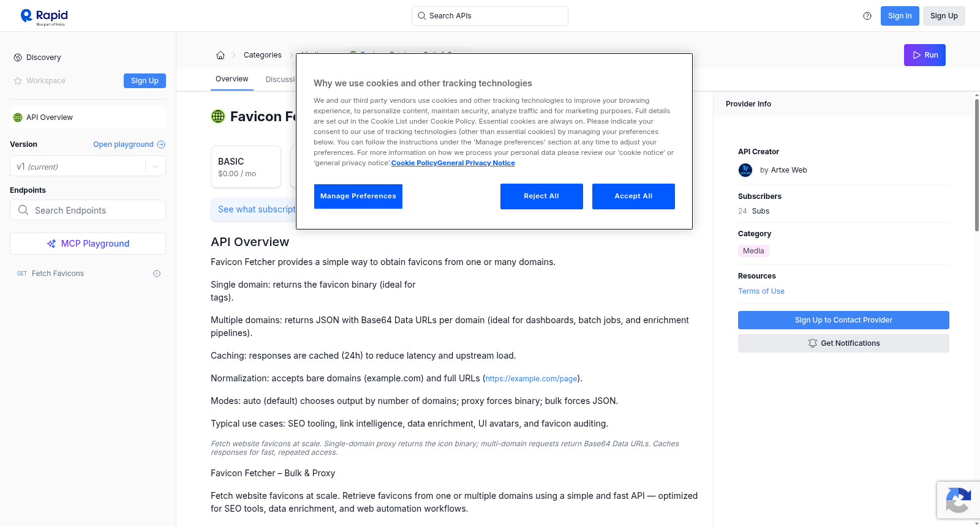
Task: Click the Discovery compass icon
Action: tap(18, 58)
